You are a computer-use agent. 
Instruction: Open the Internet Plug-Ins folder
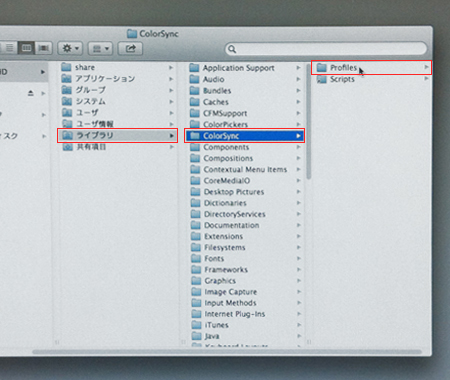(x=245, y=314)
